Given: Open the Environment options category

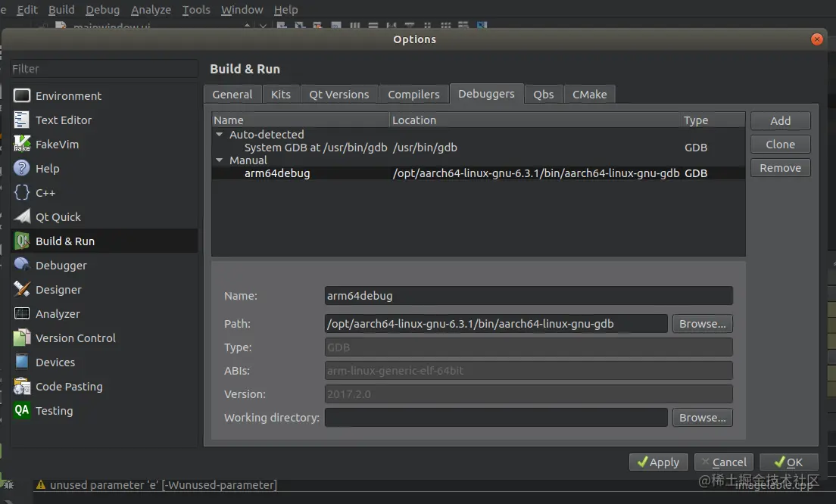Looking at the screenshot, I should click(x=104, y=96).
